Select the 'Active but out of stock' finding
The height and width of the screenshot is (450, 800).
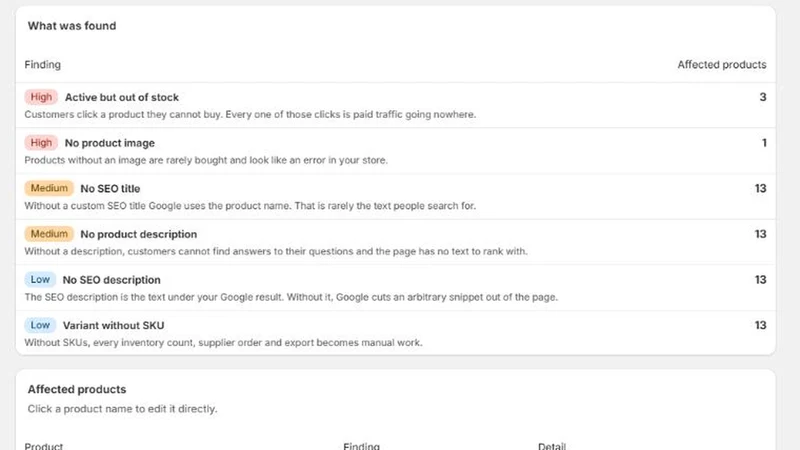click(x=121, y=97)
